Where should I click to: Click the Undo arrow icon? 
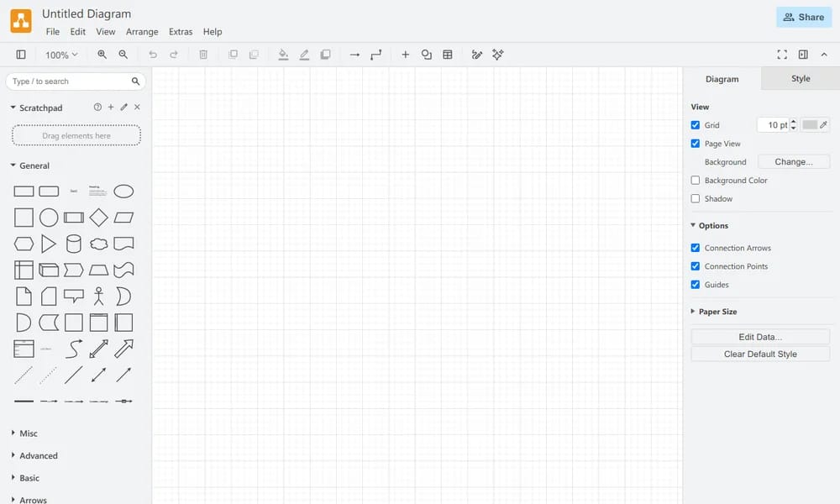pyautogui.click(x=153, y=55)
